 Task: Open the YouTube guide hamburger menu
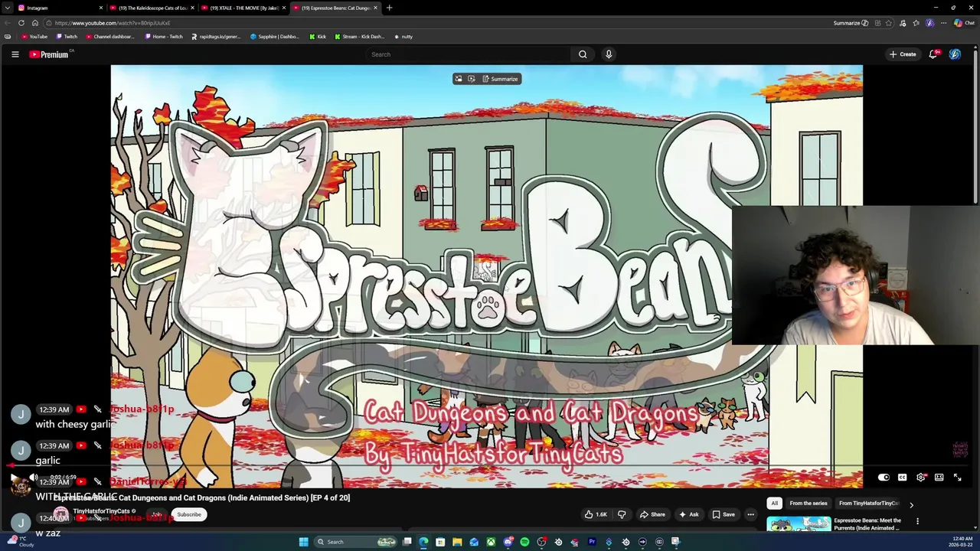click(15, 54)
